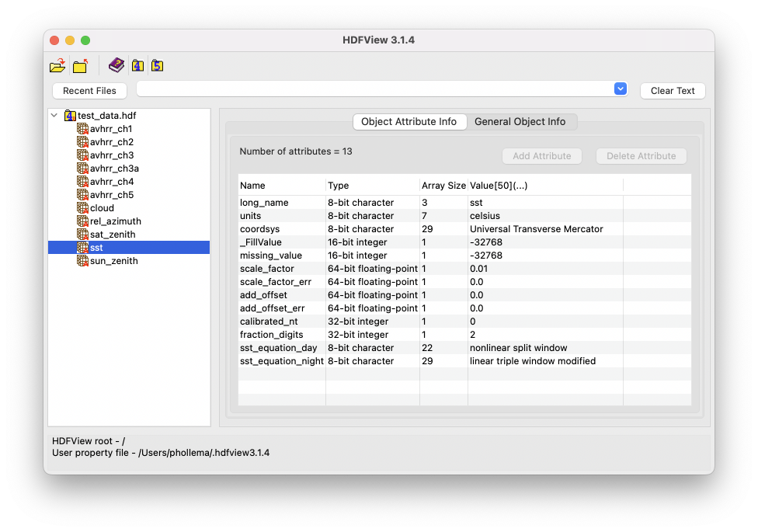Viewport: 758px width, 532px height.
Task: Open the help book icon
Action: 116,65
